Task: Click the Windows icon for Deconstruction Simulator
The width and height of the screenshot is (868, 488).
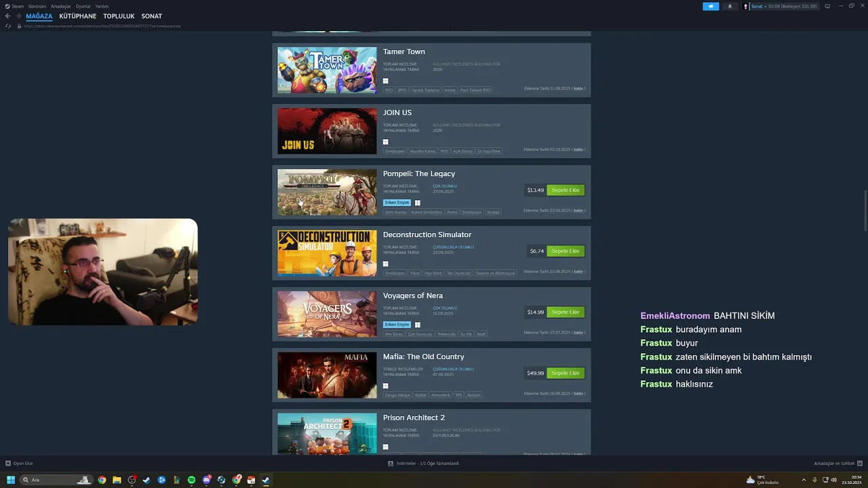Action: tap(386, 264)
